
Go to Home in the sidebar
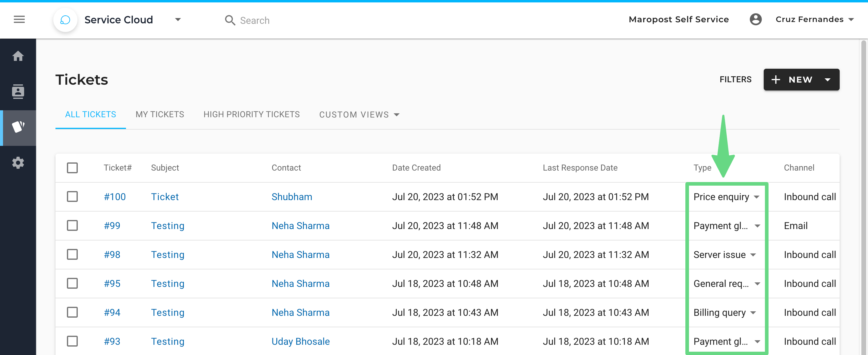pos(18,56)
